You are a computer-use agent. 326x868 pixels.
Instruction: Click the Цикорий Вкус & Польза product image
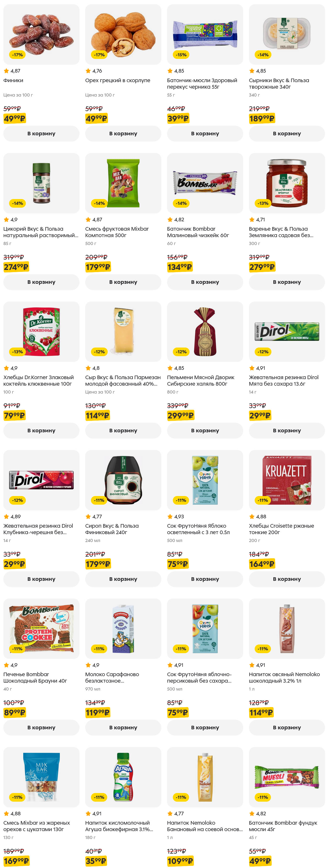click(41, 183)
